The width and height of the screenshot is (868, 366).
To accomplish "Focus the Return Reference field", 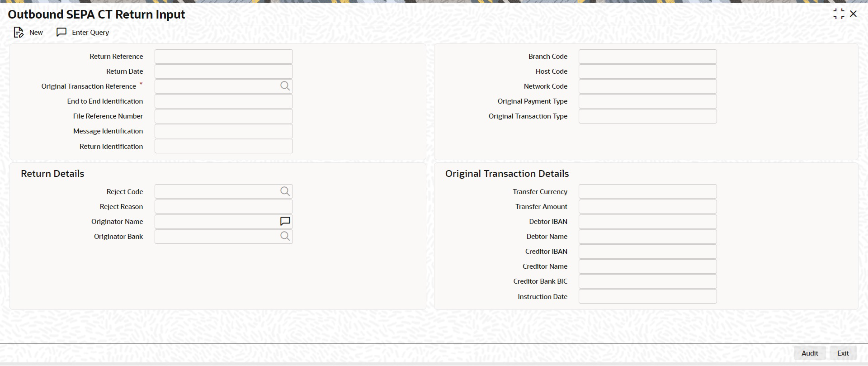I will 224,57.
